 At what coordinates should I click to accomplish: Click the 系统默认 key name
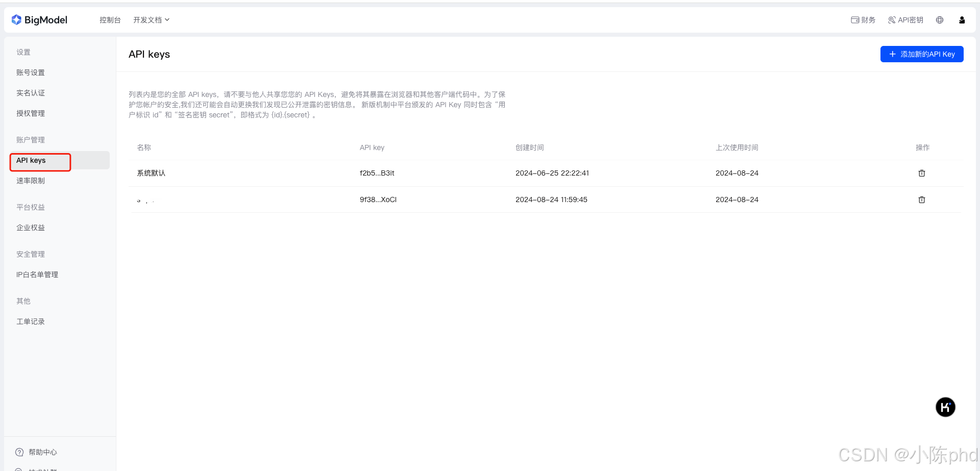tap(151, 173)
